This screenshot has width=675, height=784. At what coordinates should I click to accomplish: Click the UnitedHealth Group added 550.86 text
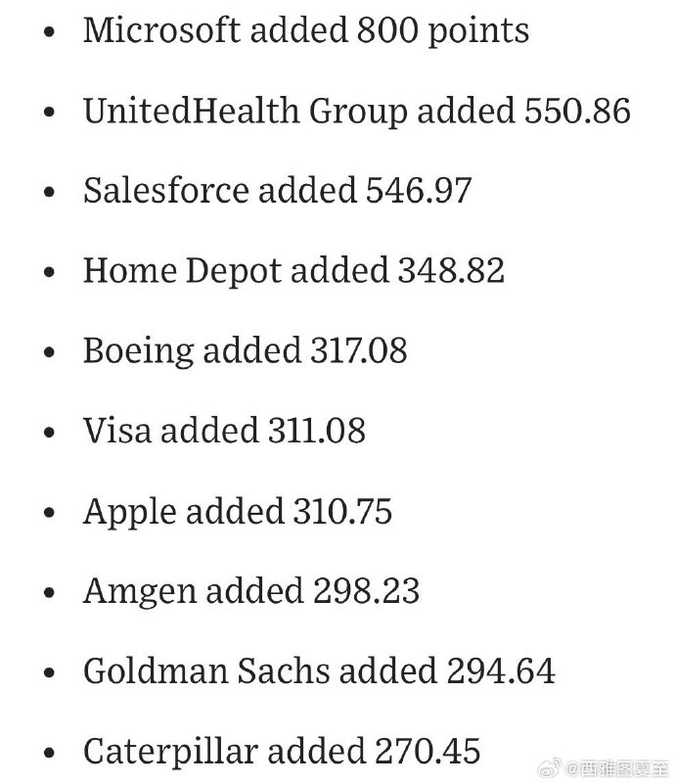357,111
